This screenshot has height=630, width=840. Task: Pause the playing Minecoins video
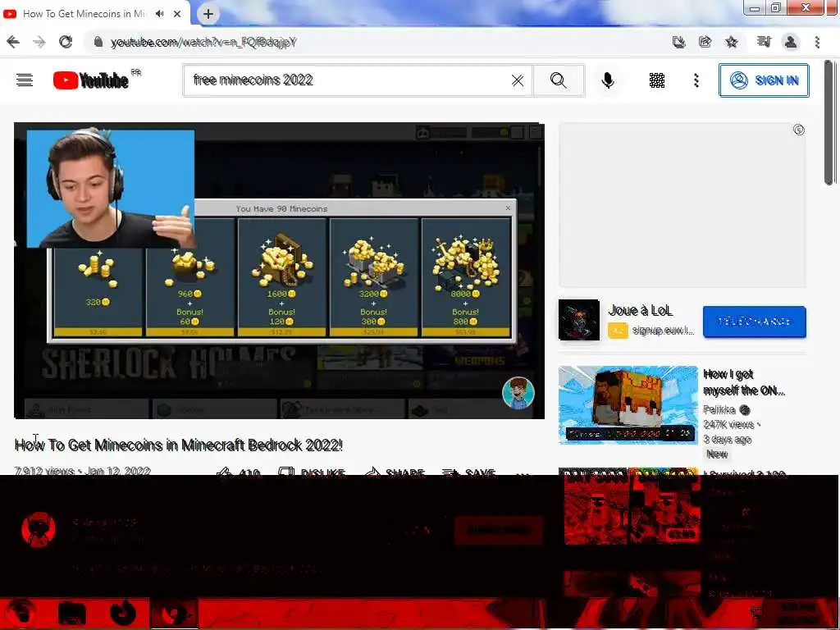click(x=279, y=271)
